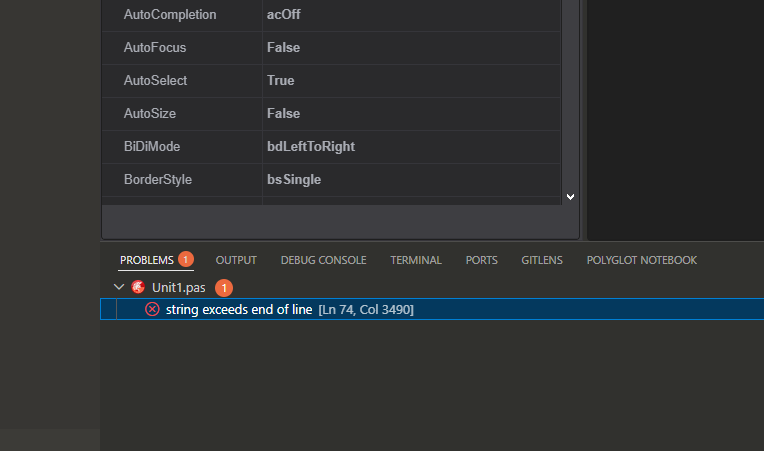The image size is (764, 451).
Task: Switch to the OUTPUT panel tab
Action: 236,260
